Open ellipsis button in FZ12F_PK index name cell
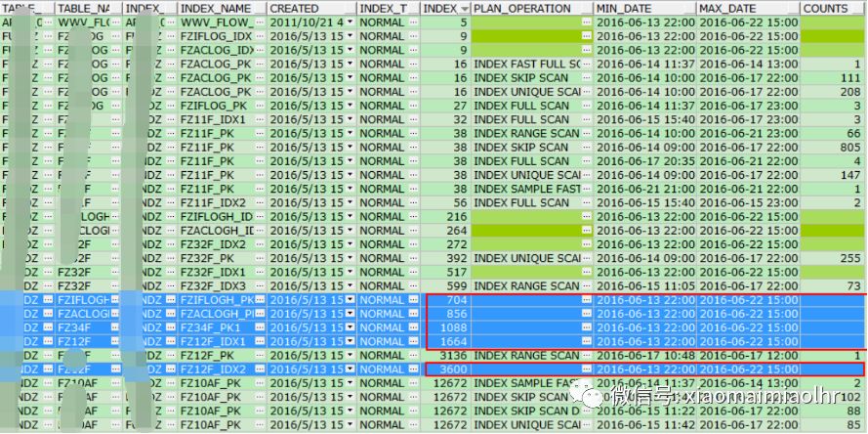Screen dimensions: 868x434 click(x=260, y=355)
